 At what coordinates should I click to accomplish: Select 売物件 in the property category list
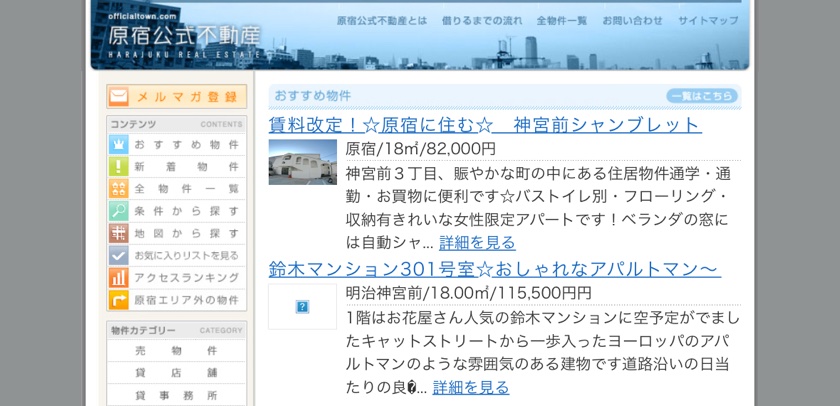coord(176,351)
